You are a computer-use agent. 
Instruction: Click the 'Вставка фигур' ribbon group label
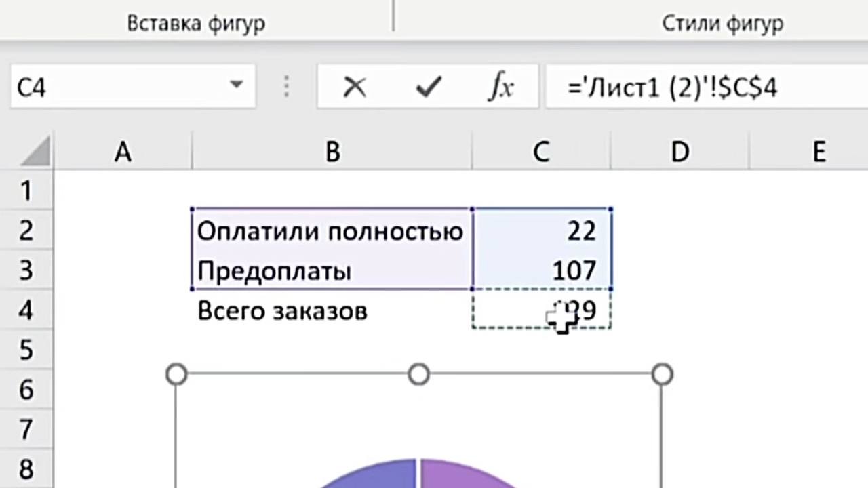click(196, 24)
